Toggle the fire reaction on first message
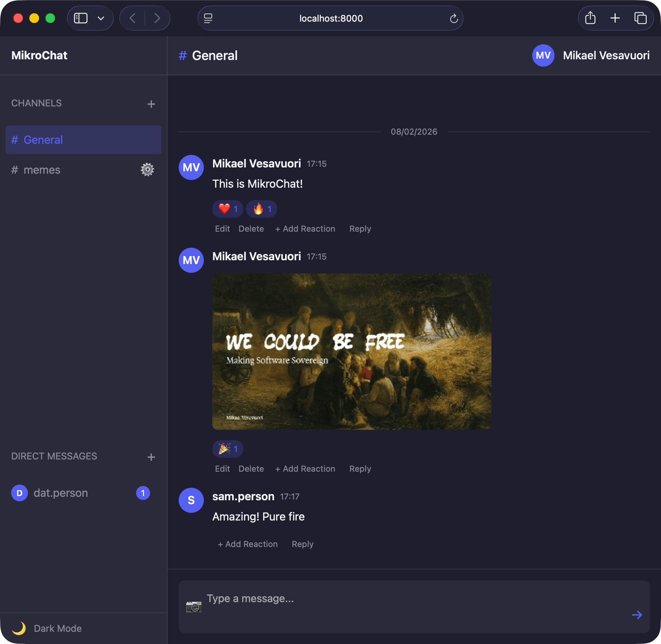Viewport: 661px width, 644px height. pyautogui.click(x=261, y=209)
